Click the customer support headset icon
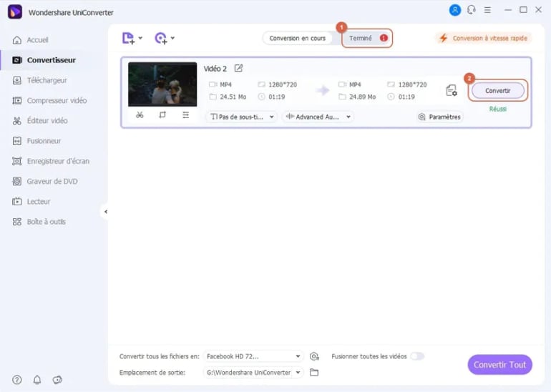This screenshot has height=392, width=551. pos(472,10)
